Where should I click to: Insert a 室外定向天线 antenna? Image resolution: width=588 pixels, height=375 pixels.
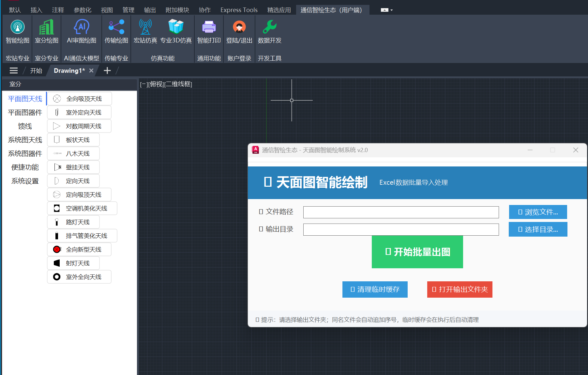[79, 112]
